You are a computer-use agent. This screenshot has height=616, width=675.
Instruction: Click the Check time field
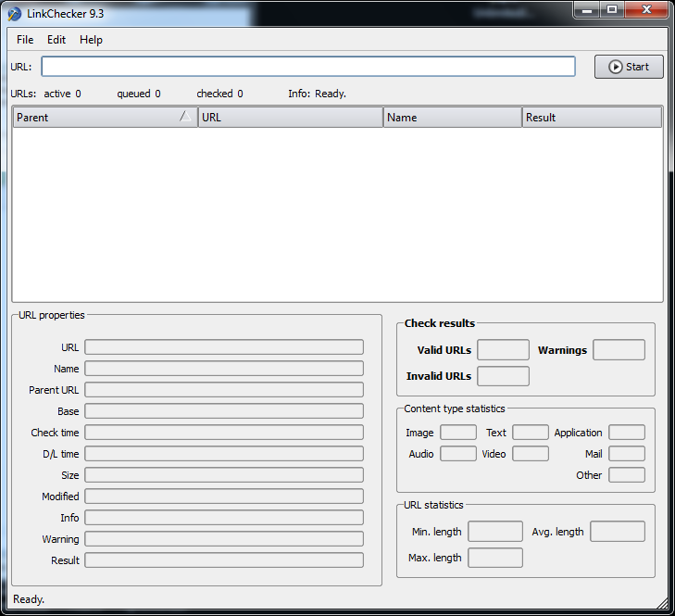[224, 433]
